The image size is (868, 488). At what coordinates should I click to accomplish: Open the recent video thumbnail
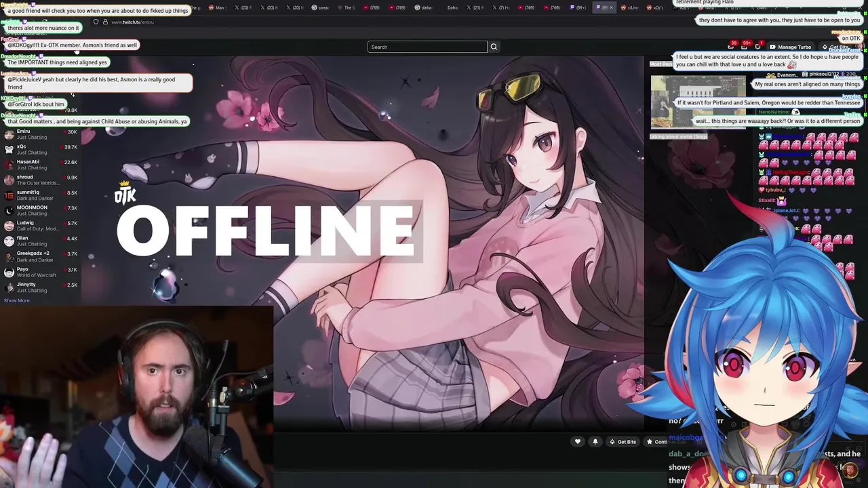(x=698, y=102)
